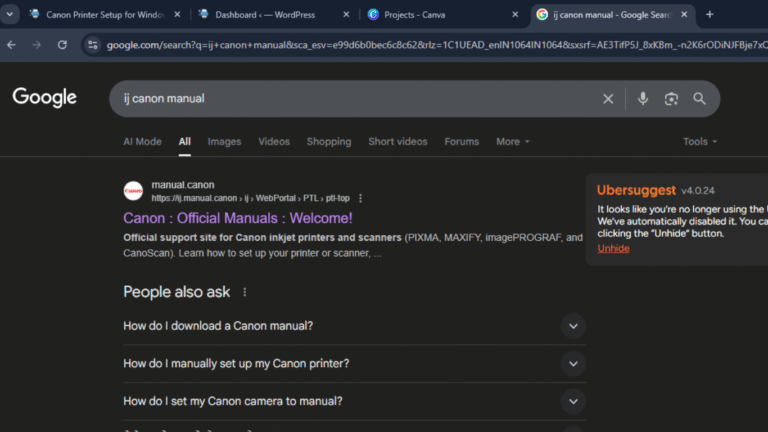Switch to Canon Printer Setup for Windows tab
This screenshot has width=768, height=432.
tap(105, 15)
